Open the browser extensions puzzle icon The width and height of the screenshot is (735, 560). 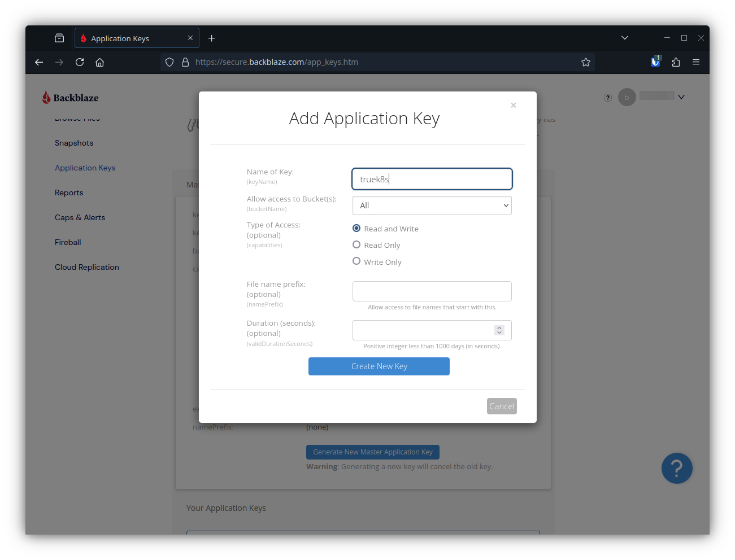click(676, 62)
